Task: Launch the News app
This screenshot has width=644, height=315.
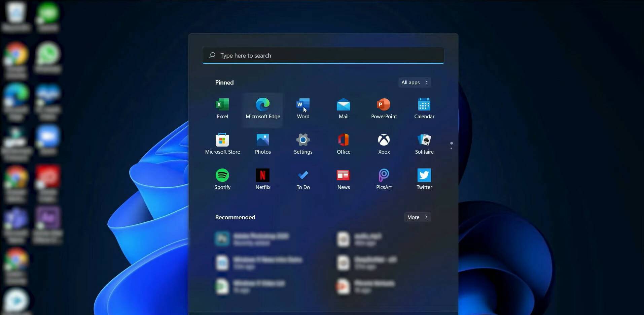Action: [343, 179]
